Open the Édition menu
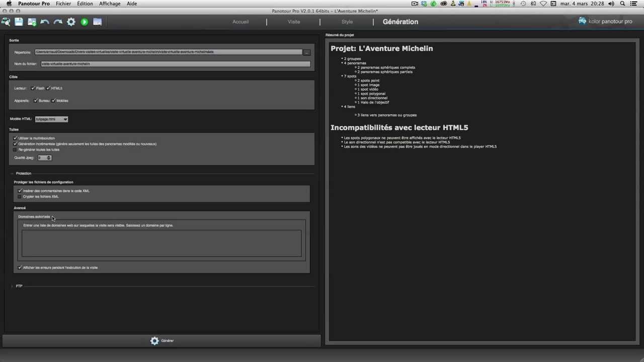 pyautogui.click(x=85, y=4)
